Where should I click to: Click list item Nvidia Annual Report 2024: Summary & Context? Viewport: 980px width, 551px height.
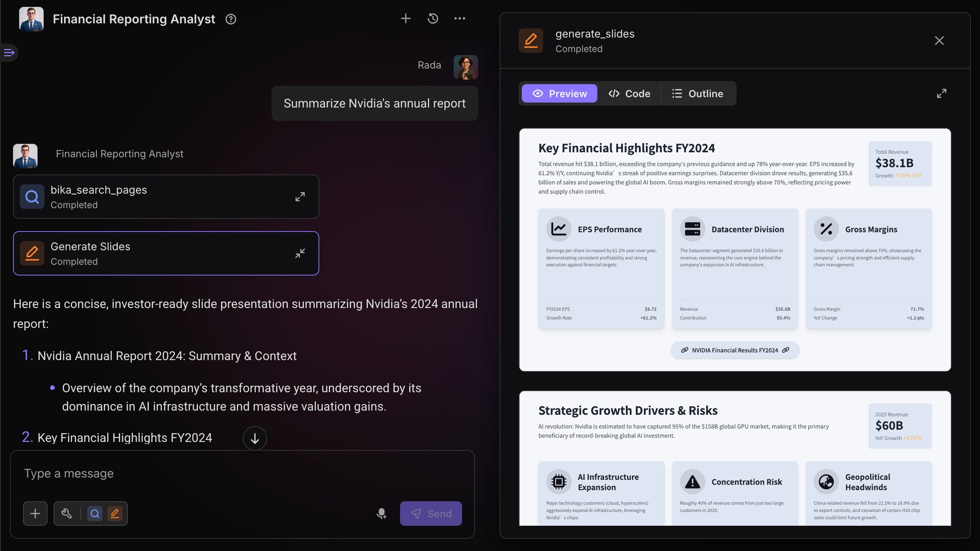coord(167,356)
